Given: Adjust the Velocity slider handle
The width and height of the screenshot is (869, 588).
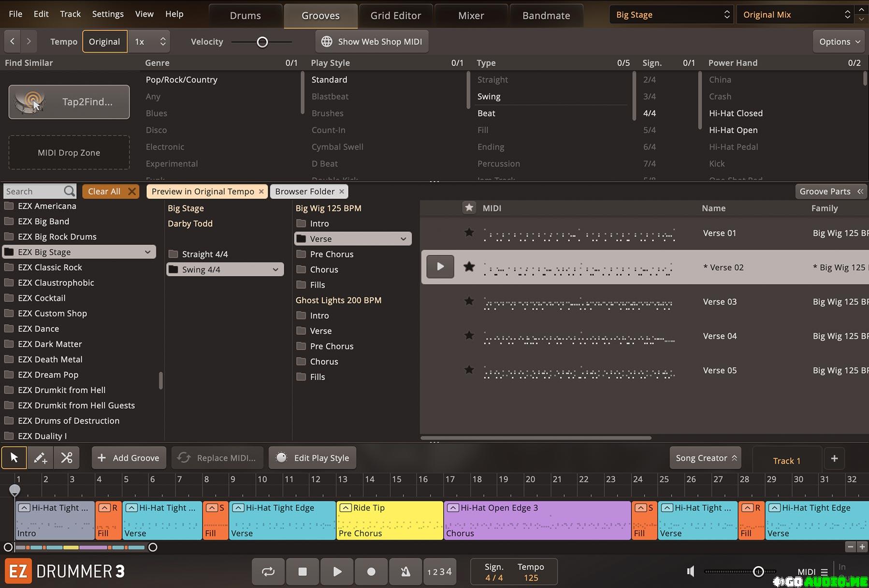Looking at the screenshot, I should coord(262,42).
